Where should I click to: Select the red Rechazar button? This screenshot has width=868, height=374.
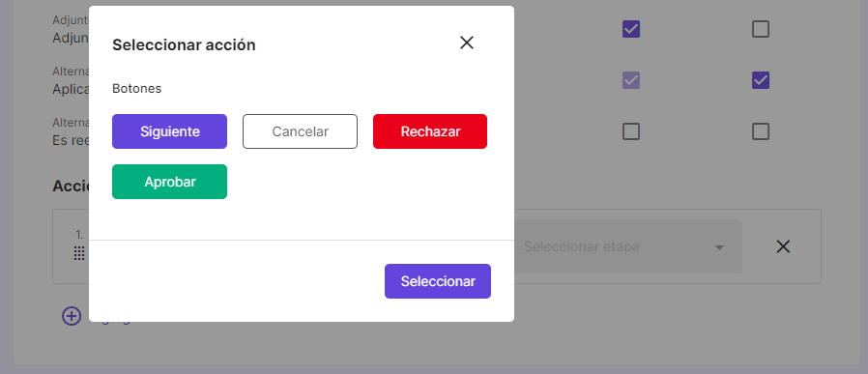pos(430,131)
